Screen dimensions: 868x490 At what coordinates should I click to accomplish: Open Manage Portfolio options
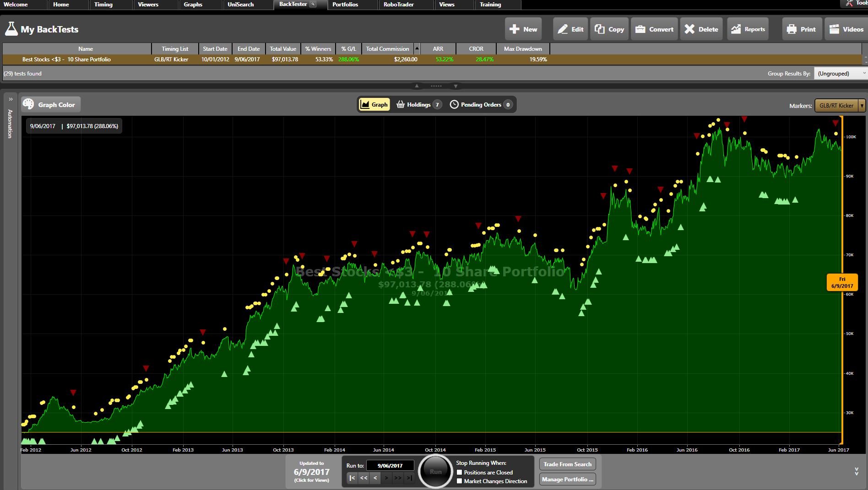pos(567,479)
